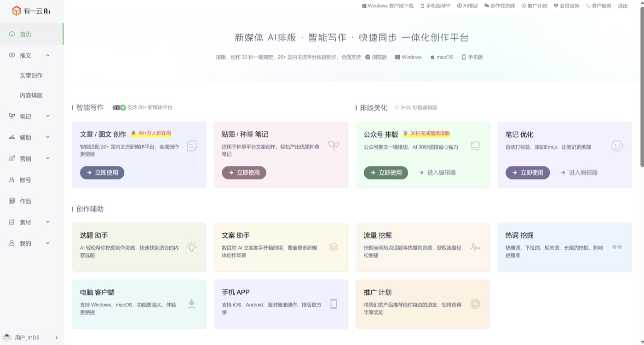Expand the 笔记 sidebar section
The height and width of the screenshot is (345, 644).
pyautogui.click(x=48, y=116)
